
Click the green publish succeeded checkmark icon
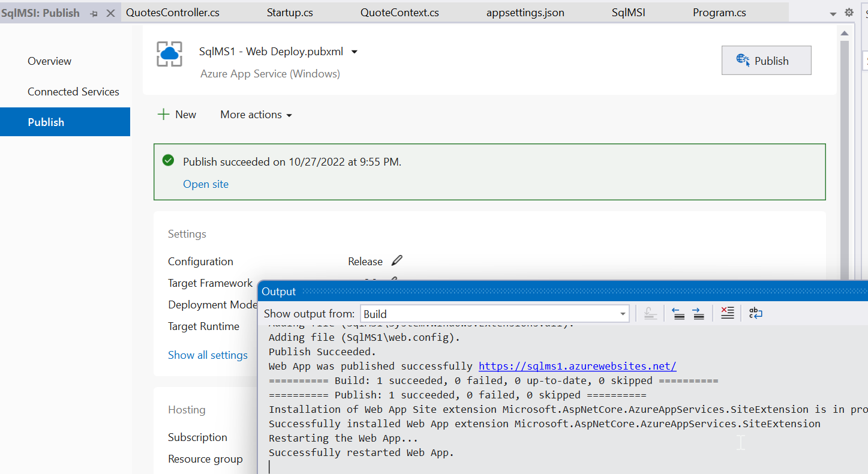pyautogui.click(x=169, y=160)
